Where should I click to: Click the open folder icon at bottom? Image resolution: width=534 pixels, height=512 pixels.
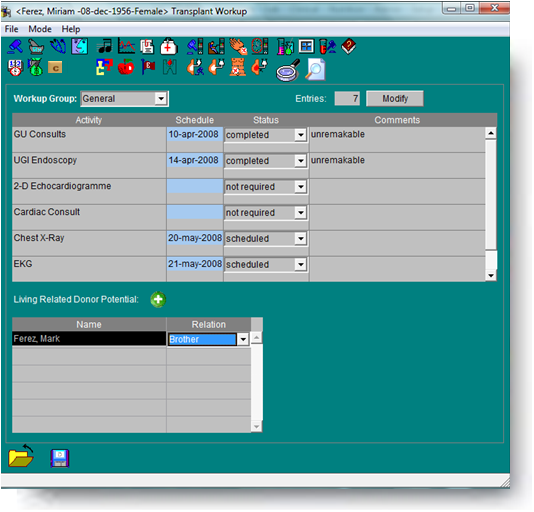point(21,456)
